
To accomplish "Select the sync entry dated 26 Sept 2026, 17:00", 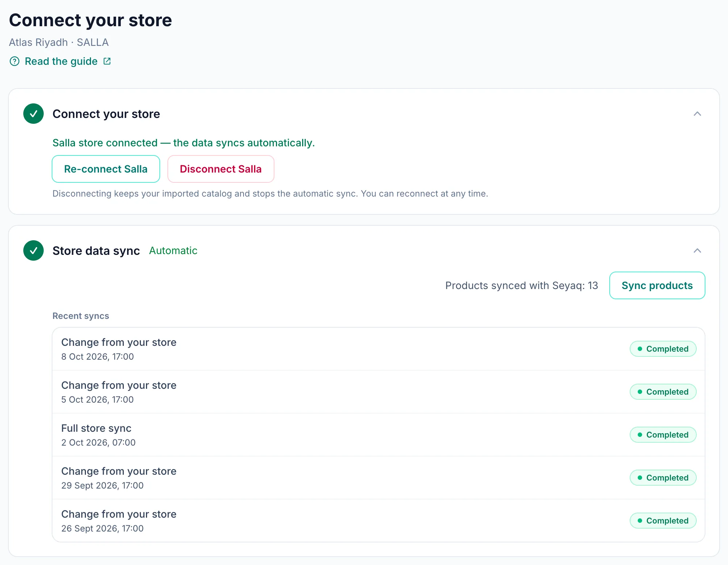I will coord(379,521).
